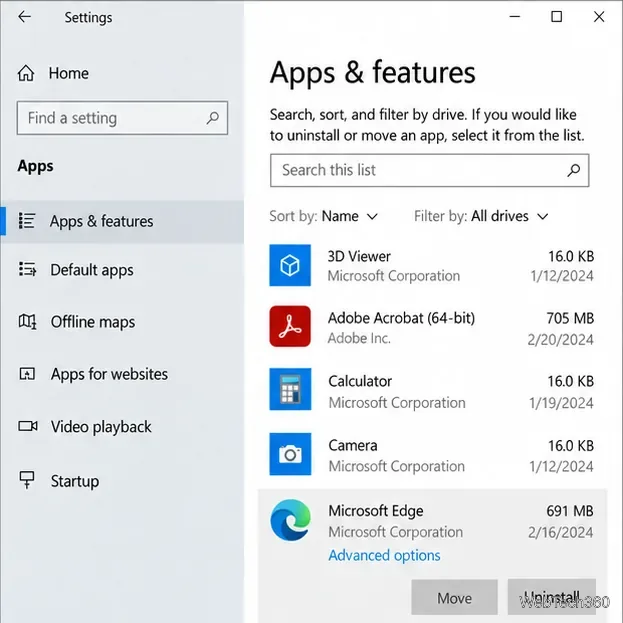Screen dimensions: 623x623
Task: Click the 691 MB size value
Action: [570, 511]
